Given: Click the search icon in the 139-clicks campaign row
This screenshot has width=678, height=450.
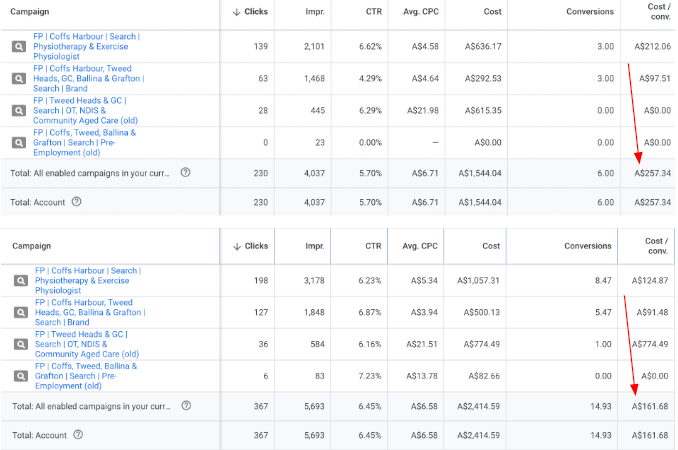Looking at the screenshot, I should [19, 46].
